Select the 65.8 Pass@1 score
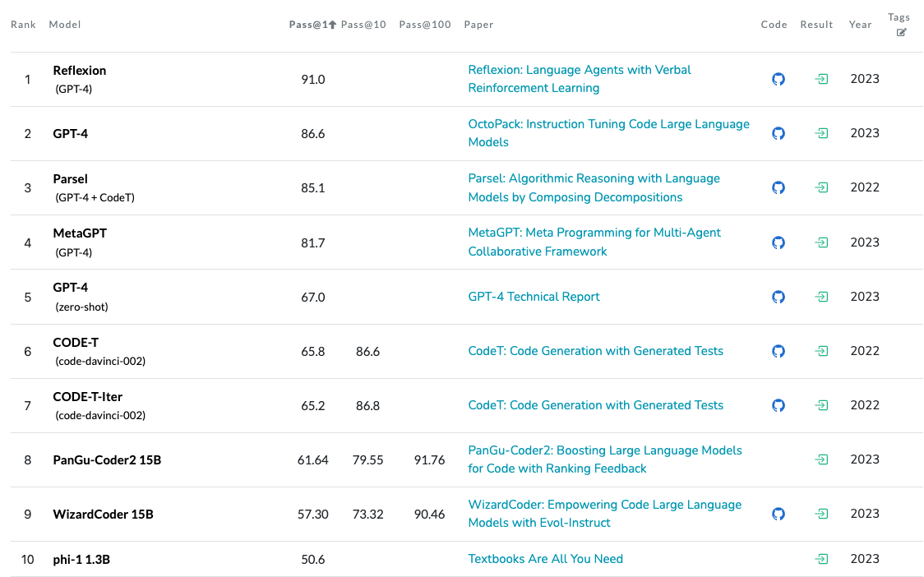The image size is (924, 577). pos(313,351)
